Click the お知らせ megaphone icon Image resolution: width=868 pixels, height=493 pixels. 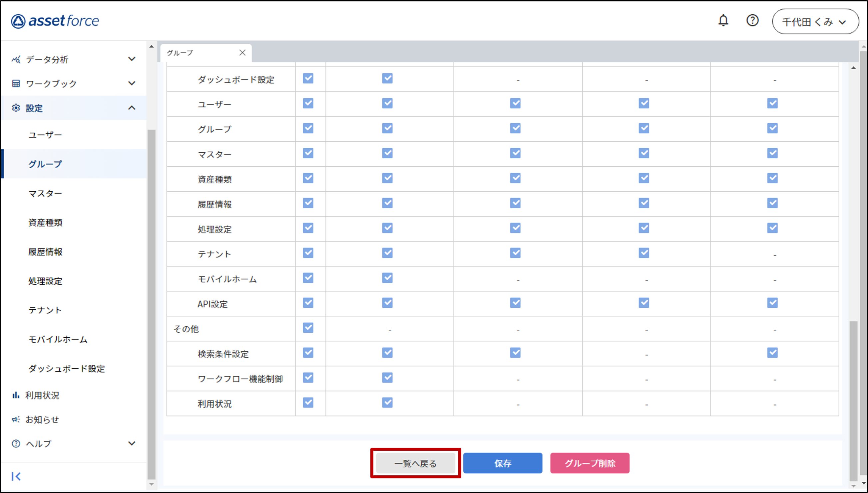(x=16, y=419)
